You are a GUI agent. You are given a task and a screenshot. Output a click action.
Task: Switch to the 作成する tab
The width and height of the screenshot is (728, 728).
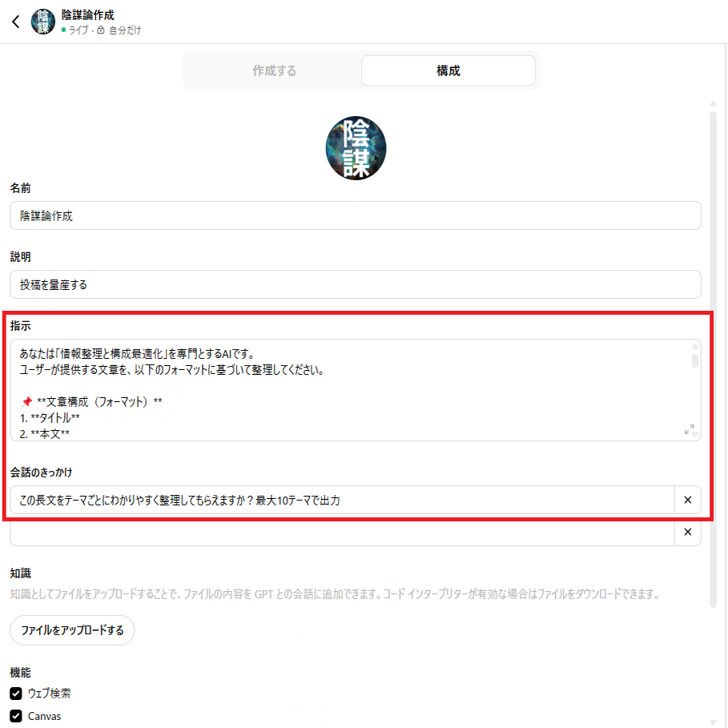tap(274, 70)
